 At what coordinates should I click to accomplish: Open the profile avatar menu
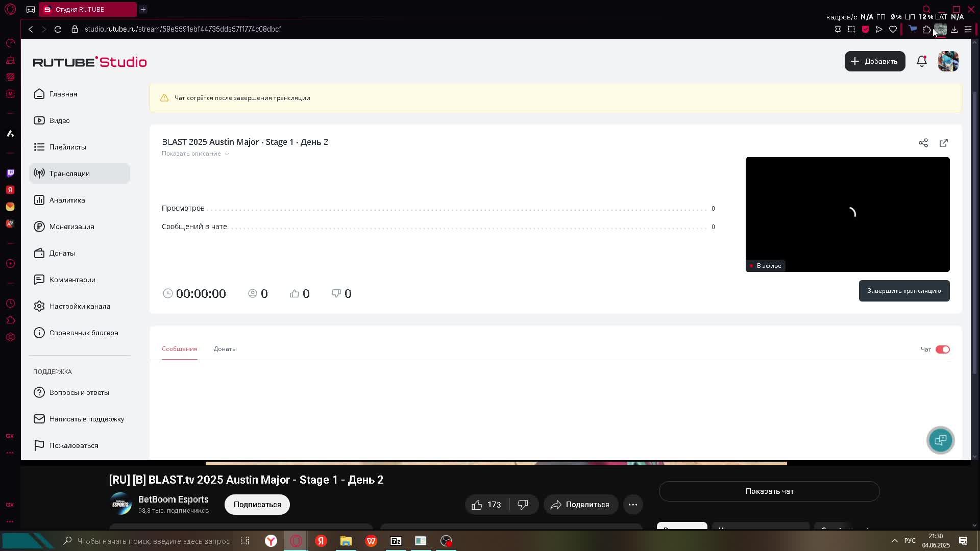pos(948,61)
